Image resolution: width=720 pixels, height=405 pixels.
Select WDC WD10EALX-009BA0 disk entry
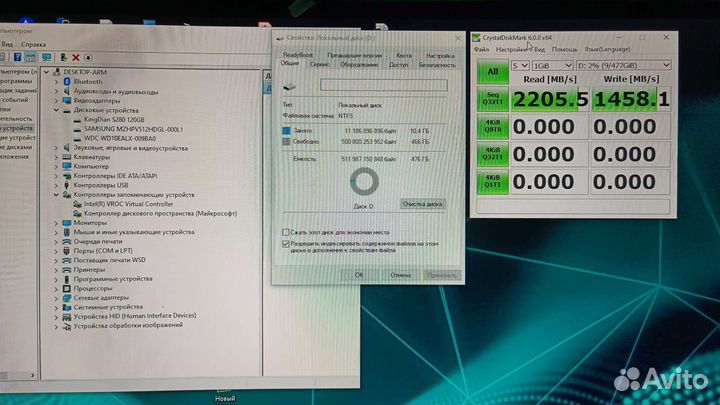click(120, 138)
